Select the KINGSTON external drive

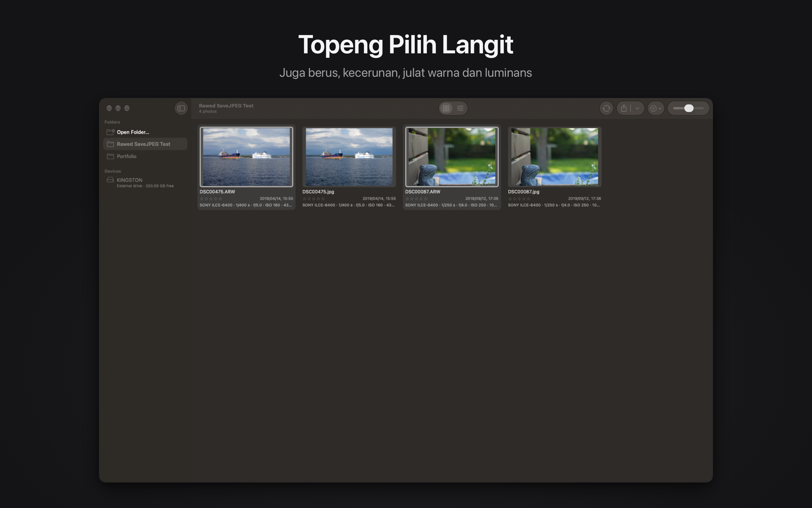coord(145,182)
